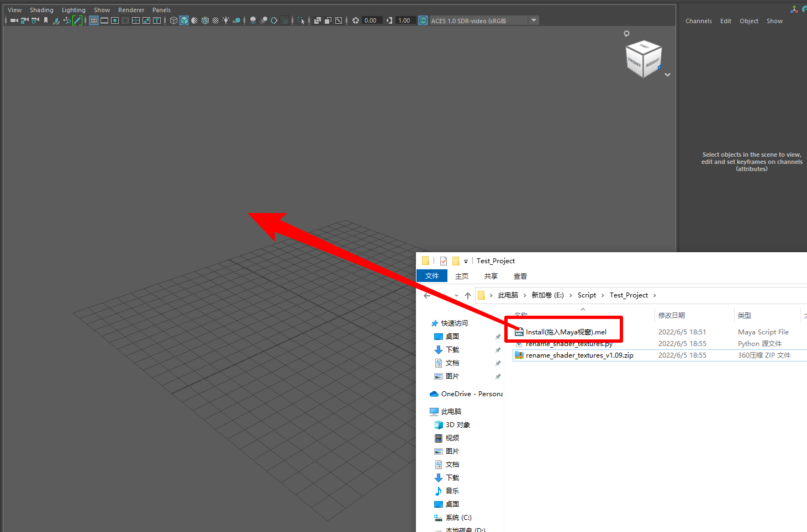
Task: Open the Shading panel menu
Action: tap(41, 10)
